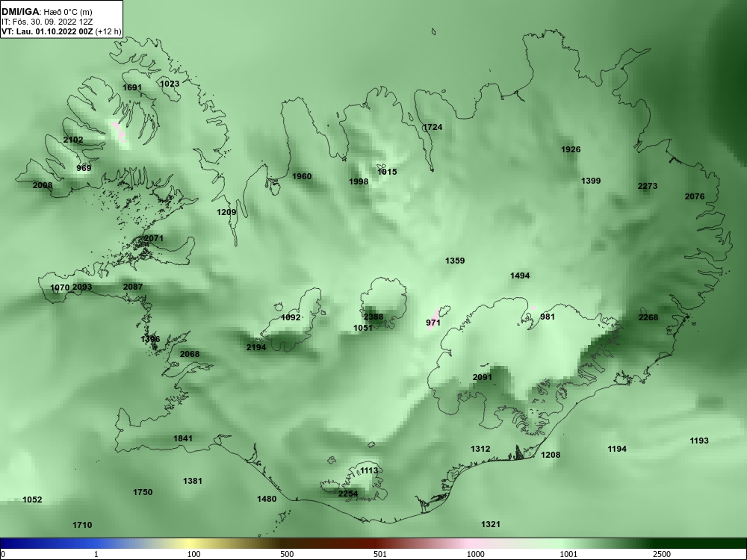Click the 969 map value
Screen dimensions: 747x560
(84, 168)
